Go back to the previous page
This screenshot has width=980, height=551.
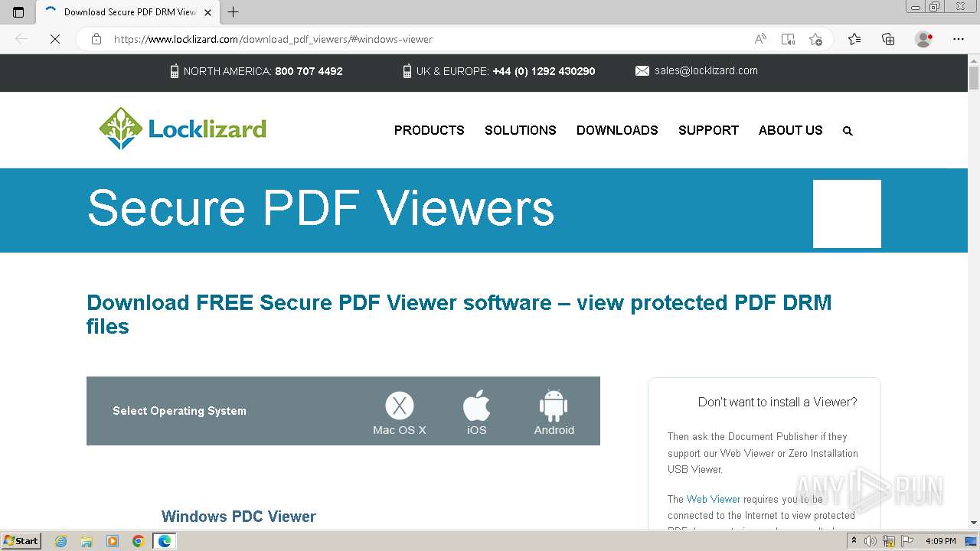click(21, 39)
